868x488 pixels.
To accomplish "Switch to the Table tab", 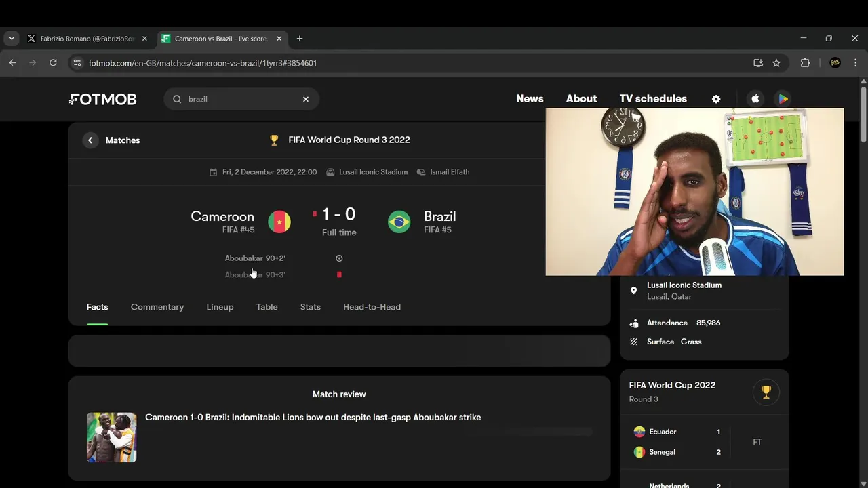I will point(267,307).
